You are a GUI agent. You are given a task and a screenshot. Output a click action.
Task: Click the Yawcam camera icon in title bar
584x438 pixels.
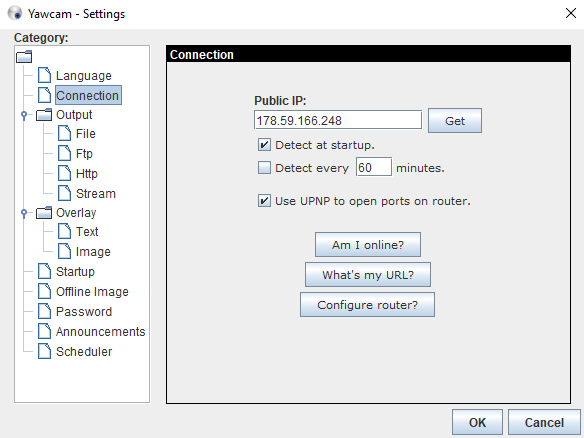pyautogui.click(x=15, y=13)
